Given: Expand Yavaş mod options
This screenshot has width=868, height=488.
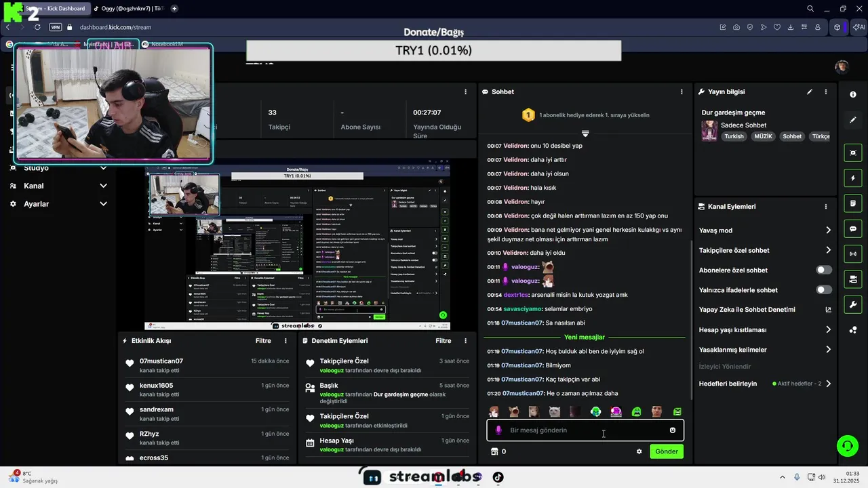Looking at the screenshot, I should point(828,230).
